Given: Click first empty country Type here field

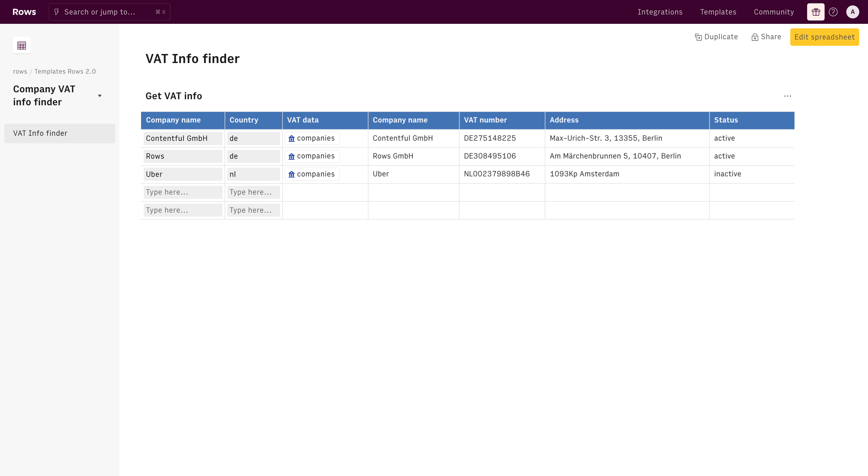Looking at the screenshot, I should (x=253, y=192).
